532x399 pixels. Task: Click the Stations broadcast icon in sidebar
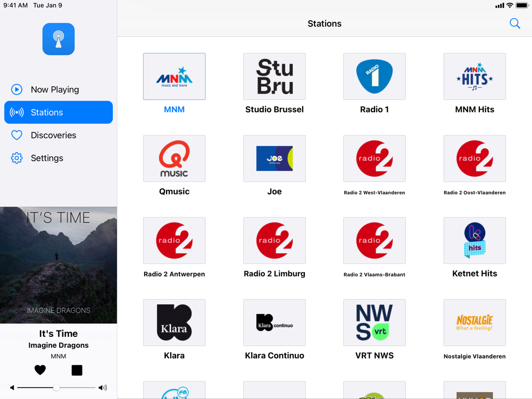(16, 112)
